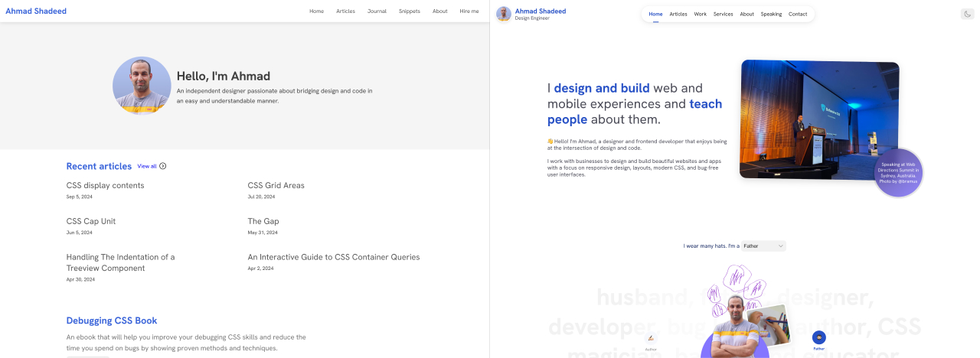Open the CSS Grid Areas article
The width and height of the screenshot is (980, 358).
(276, 185)
